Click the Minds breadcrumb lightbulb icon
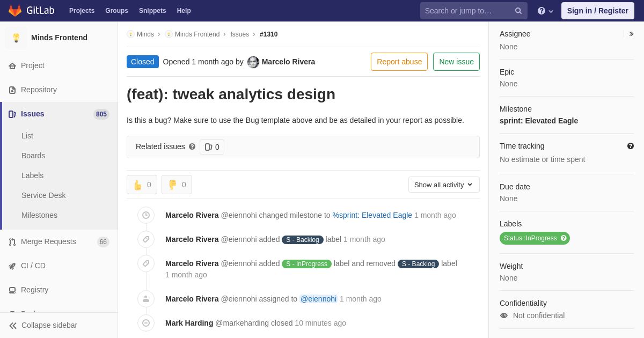This screenshot has width=644, height=338. point(130,34)
